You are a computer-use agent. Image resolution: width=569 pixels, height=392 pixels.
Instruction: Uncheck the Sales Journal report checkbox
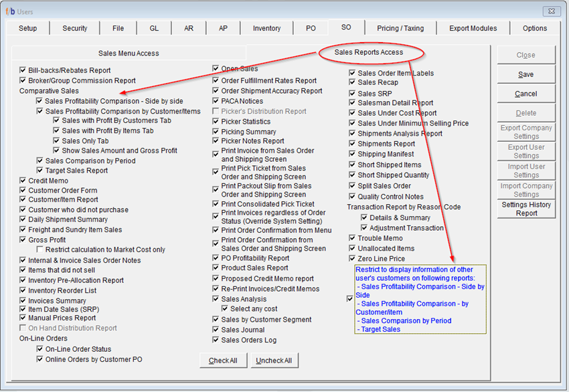click(x=216, y=330)
